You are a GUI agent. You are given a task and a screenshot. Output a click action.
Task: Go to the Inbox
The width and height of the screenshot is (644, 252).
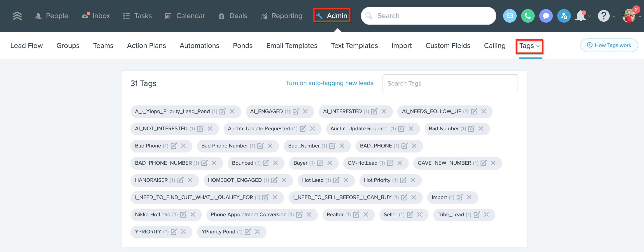coord(96,16)
